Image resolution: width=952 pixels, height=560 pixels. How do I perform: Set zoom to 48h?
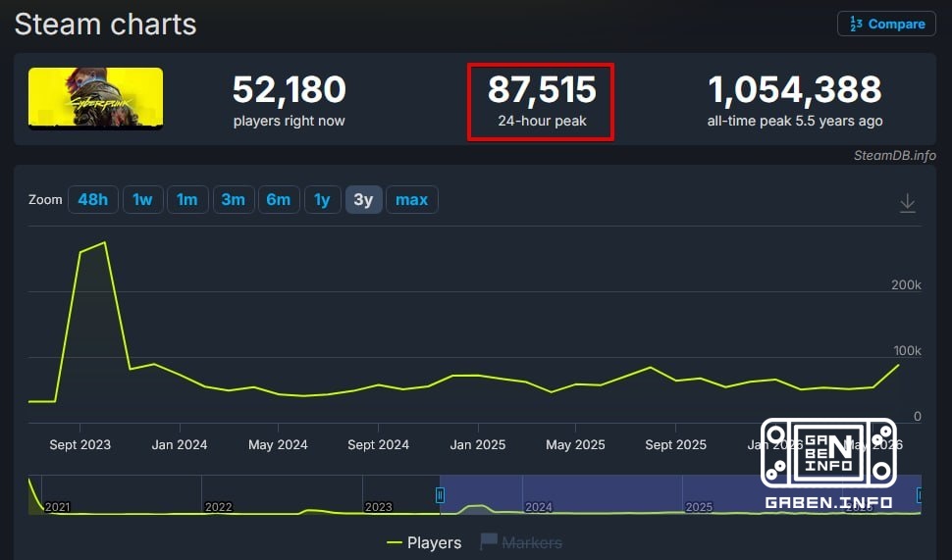93,200
